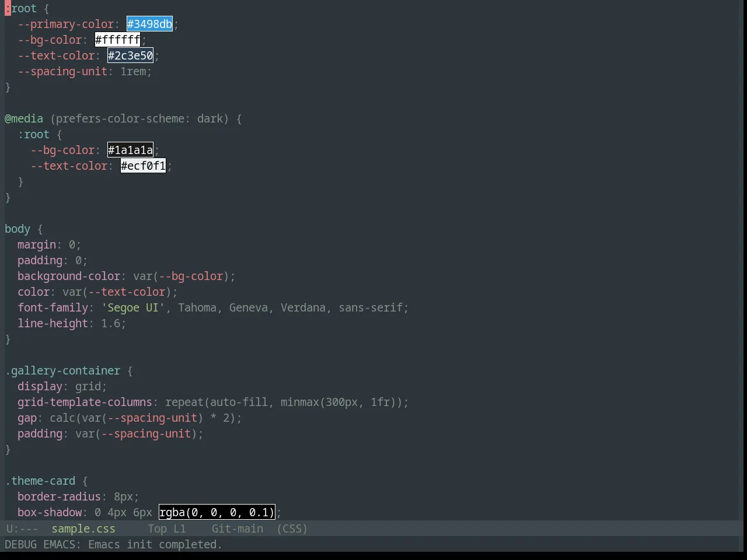Click padding in .gallery-container rule
Image resolution: width=747 pixels, height=560 pixels.
(x=40, y=433)
